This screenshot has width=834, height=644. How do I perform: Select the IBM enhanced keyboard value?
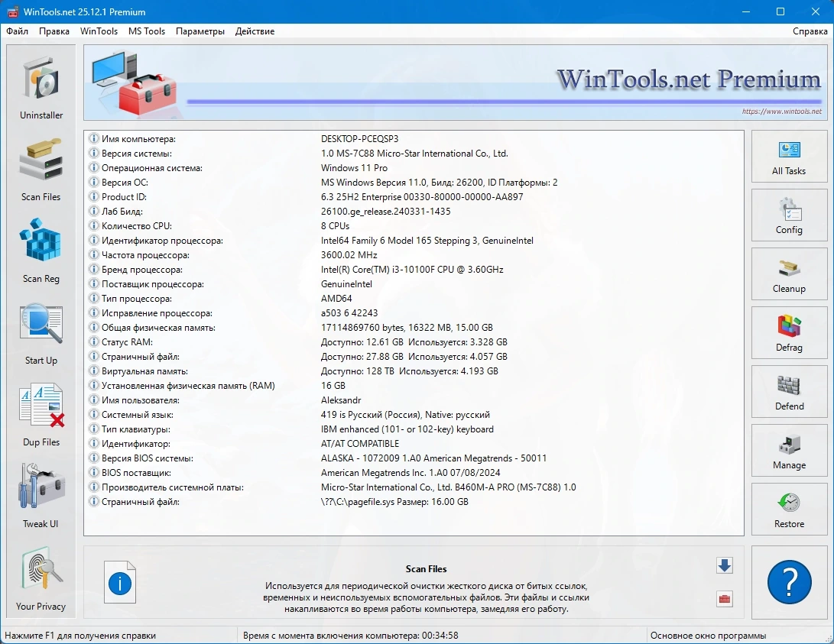coord(407,429)
